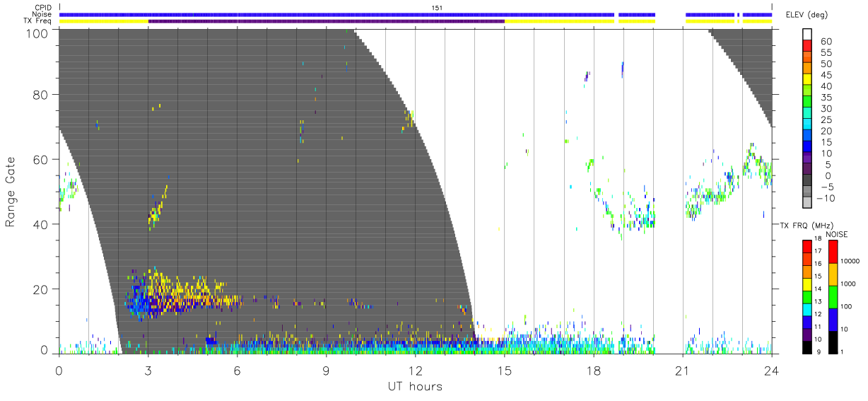Pick the black 9–10 segment of TX FRQ bar
Viewport: 868px width, 401px height.
point(807,347)
